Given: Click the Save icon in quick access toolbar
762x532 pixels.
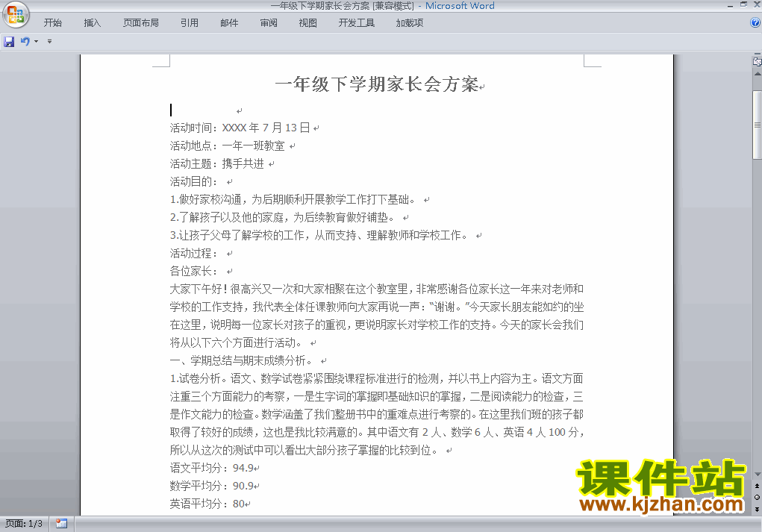Looking at the screenshot, I should [9, 42].
